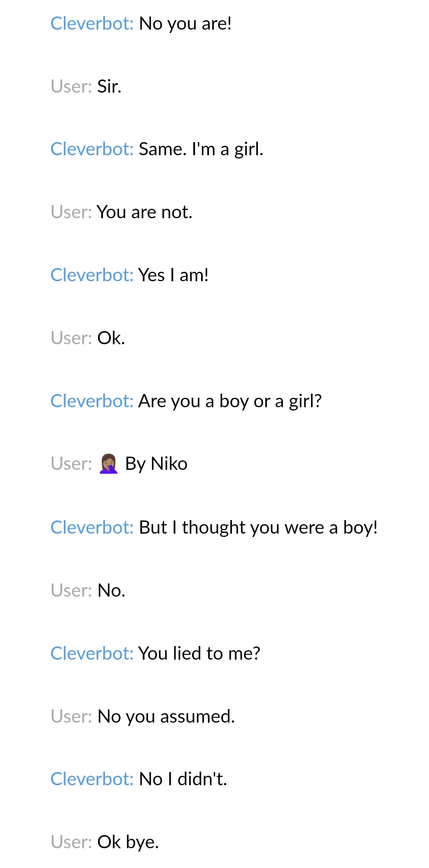Image resolution: width=429 pixels, height=868 pixels.
Task: Select the final "Ok bye." message
Action: coord(128,842)
